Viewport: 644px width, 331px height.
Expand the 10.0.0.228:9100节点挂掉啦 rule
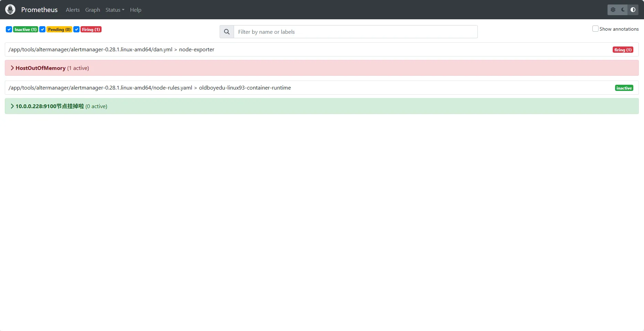coord(49,106)
